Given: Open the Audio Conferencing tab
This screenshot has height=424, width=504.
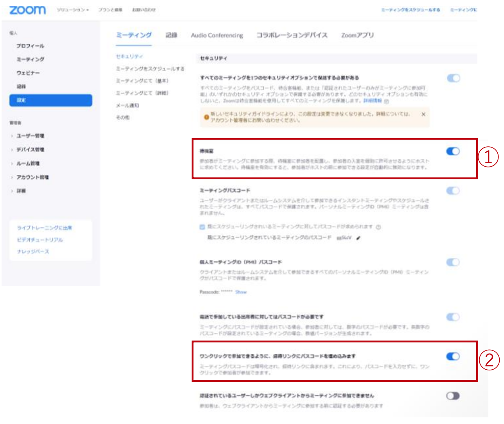Looking at the screenshot, I should 217,35.
